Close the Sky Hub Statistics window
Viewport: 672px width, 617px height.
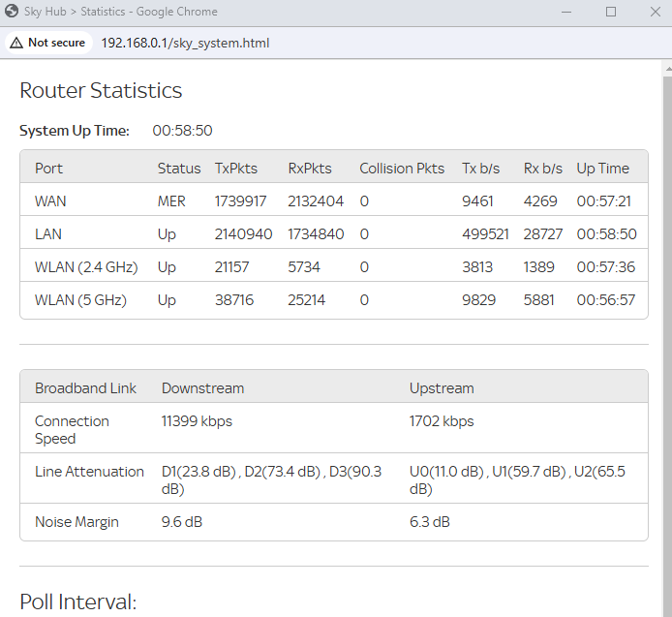[654, 13]
